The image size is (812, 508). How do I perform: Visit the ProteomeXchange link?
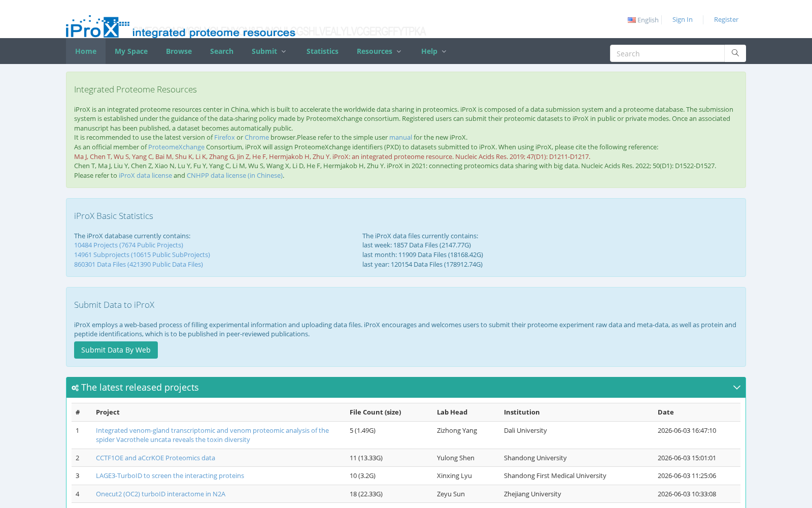(176, 147)
